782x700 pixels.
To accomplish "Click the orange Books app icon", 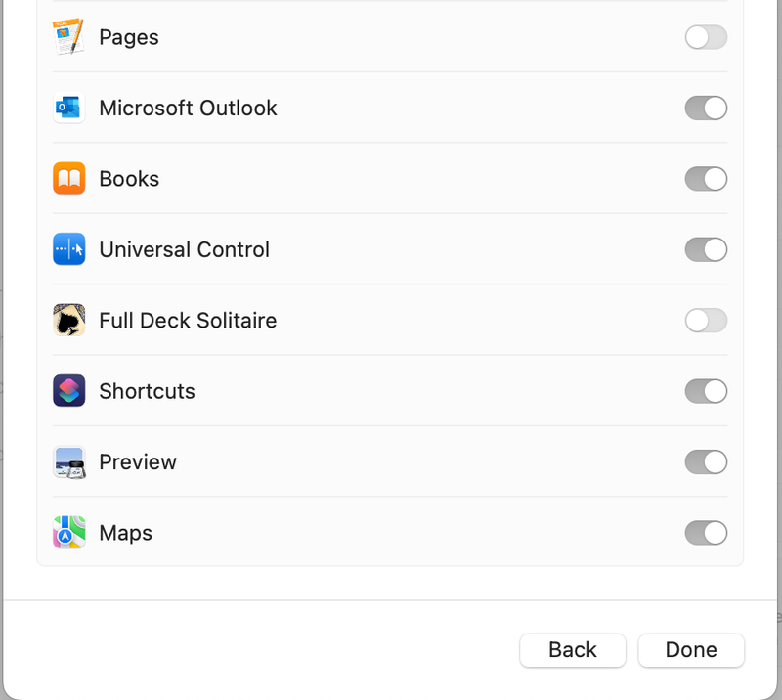I will [x=68, y=179].
